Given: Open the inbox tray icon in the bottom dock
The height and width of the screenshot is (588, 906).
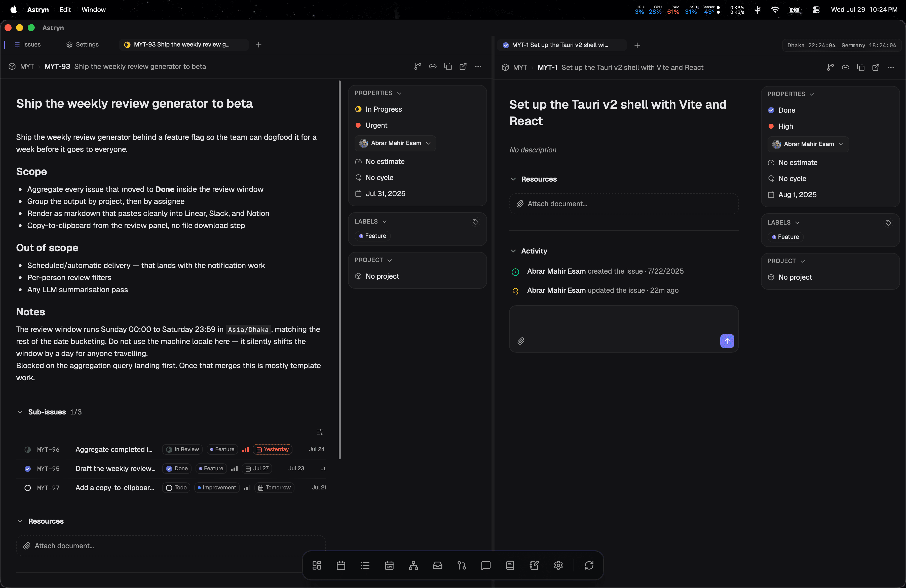Looking at the screenshot, I should pos(437,565).
